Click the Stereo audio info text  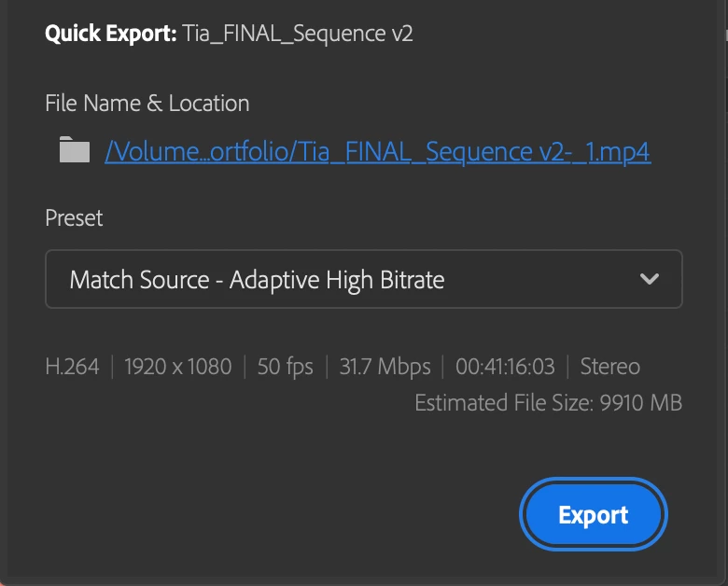610,367
